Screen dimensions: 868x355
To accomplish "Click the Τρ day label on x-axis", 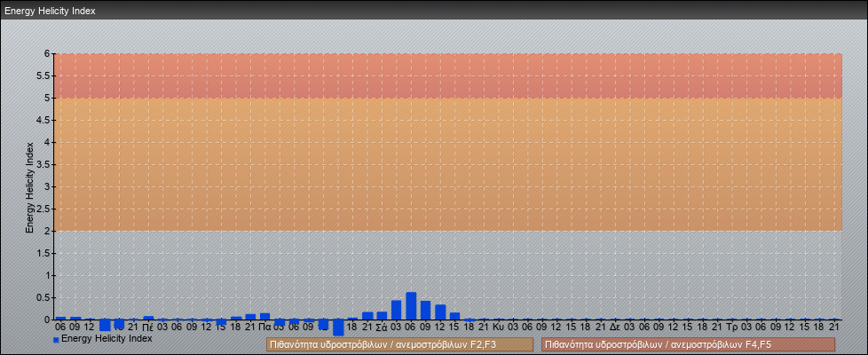I will 731,327.
